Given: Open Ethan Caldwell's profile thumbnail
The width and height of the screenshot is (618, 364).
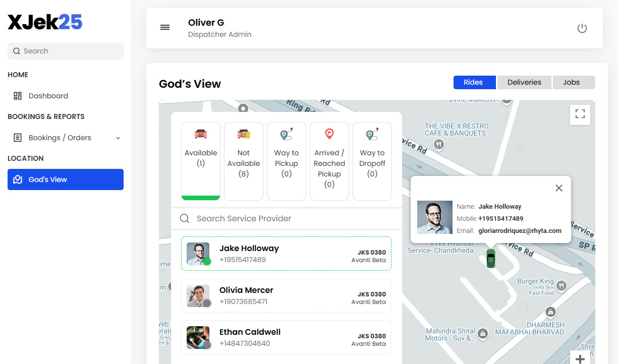Looking at the screenshot, I should click(x=198, y=337).
